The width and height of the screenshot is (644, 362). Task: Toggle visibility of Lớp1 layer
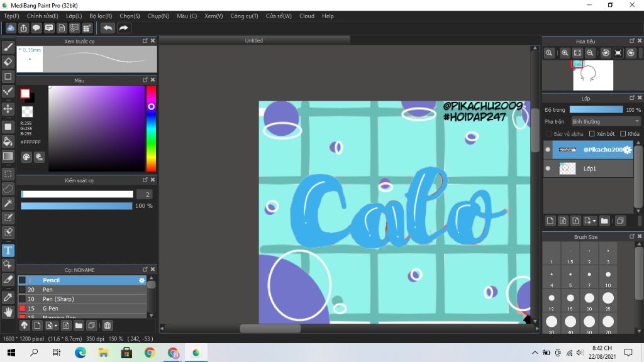[x=548, y=168]
